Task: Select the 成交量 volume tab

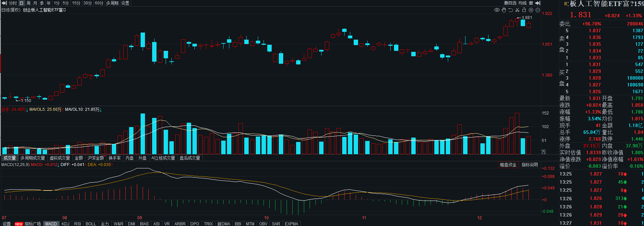Action: pos(9,158)
